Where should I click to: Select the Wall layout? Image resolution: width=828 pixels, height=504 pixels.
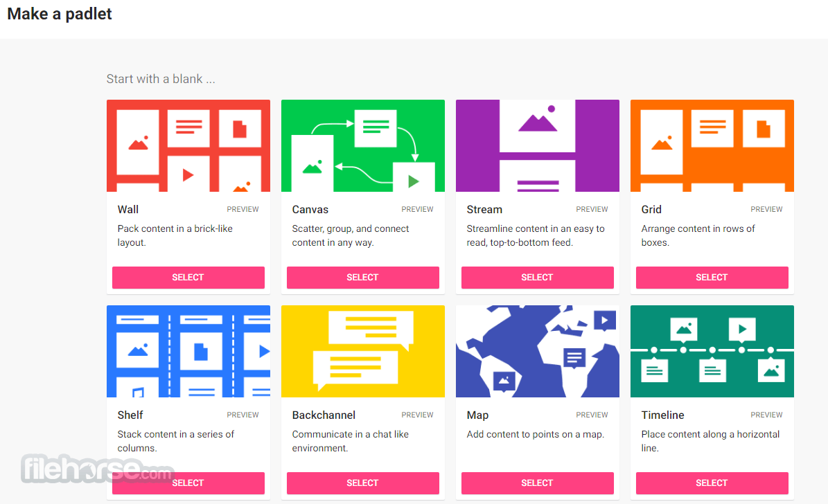[x=188, y=278]
